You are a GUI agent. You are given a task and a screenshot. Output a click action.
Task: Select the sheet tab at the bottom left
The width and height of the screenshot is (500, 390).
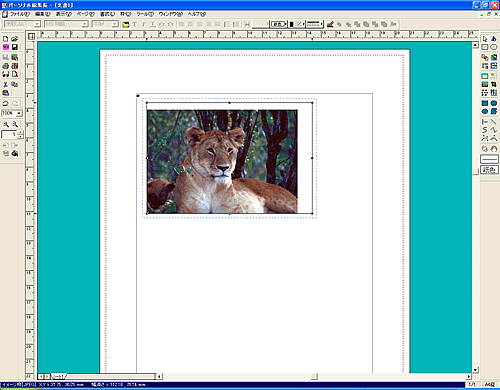[58, 376]
